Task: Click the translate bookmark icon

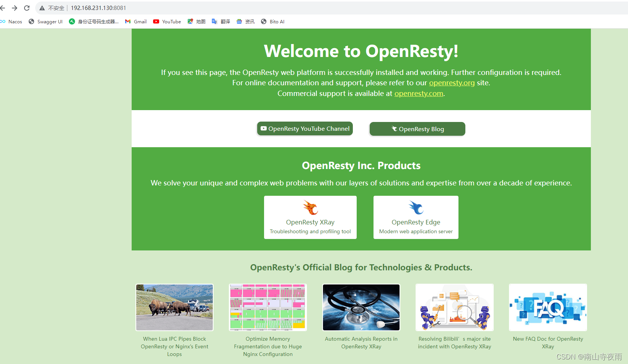Action: tap(215, 21)
